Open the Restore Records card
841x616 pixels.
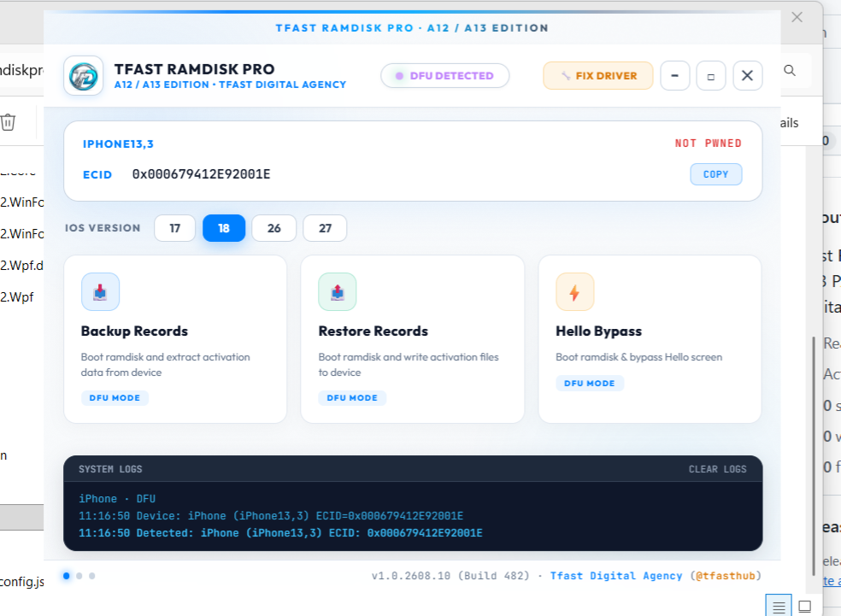pos(413,339)
